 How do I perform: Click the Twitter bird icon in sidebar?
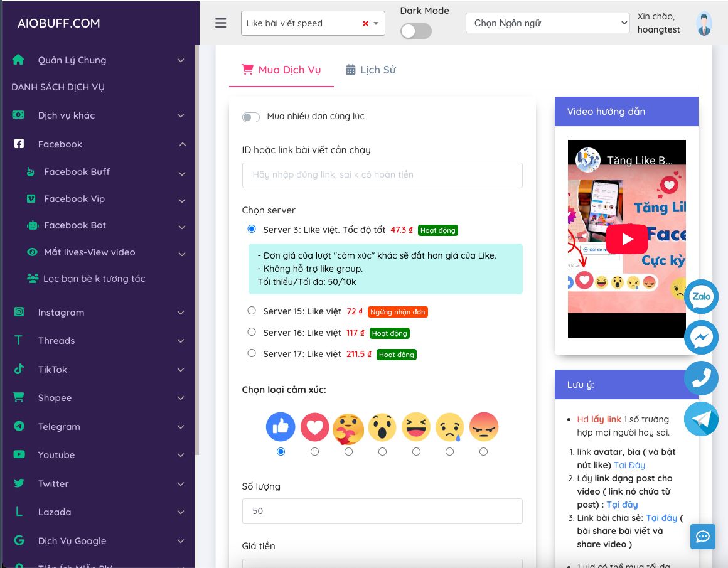pyautogui.click(x=19, y=483)
